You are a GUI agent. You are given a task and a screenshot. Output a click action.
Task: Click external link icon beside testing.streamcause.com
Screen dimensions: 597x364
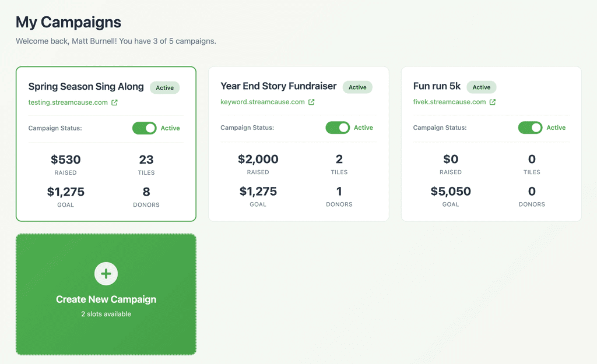[x=115, y=103]
